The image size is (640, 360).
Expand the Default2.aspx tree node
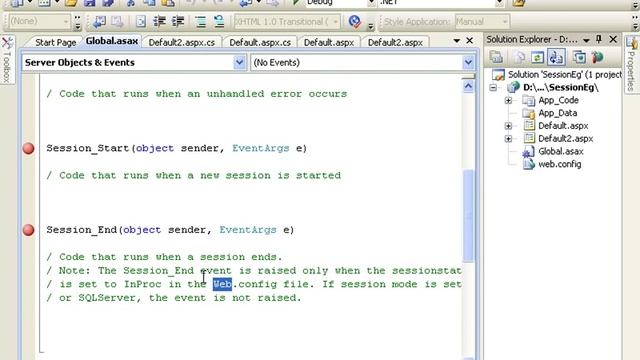pos(508,139)
